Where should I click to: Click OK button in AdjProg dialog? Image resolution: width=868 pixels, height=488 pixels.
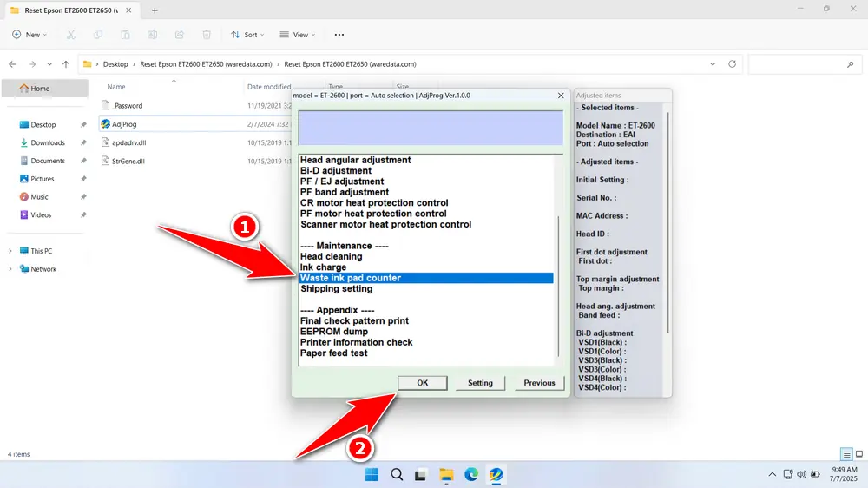423,383
